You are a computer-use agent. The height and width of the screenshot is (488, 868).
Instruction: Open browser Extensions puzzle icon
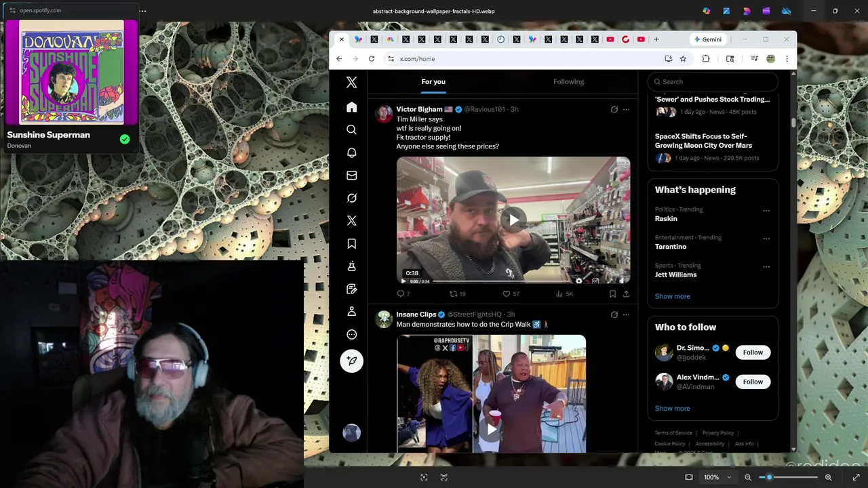(706, 59)
